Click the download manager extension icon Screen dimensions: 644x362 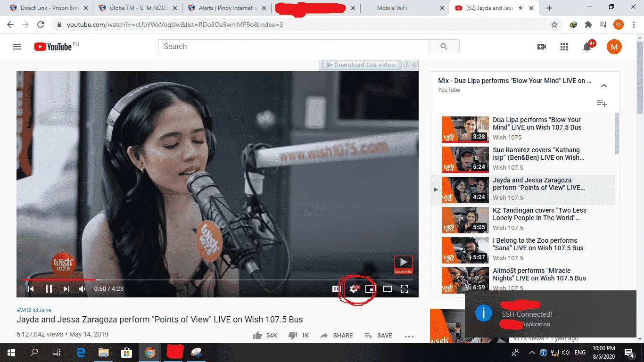pos(573,25)
